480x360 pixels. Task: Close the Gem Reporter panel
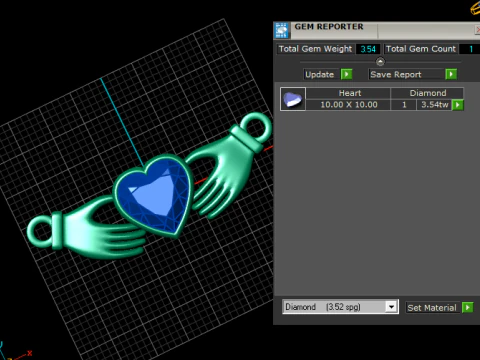[477, 30]
